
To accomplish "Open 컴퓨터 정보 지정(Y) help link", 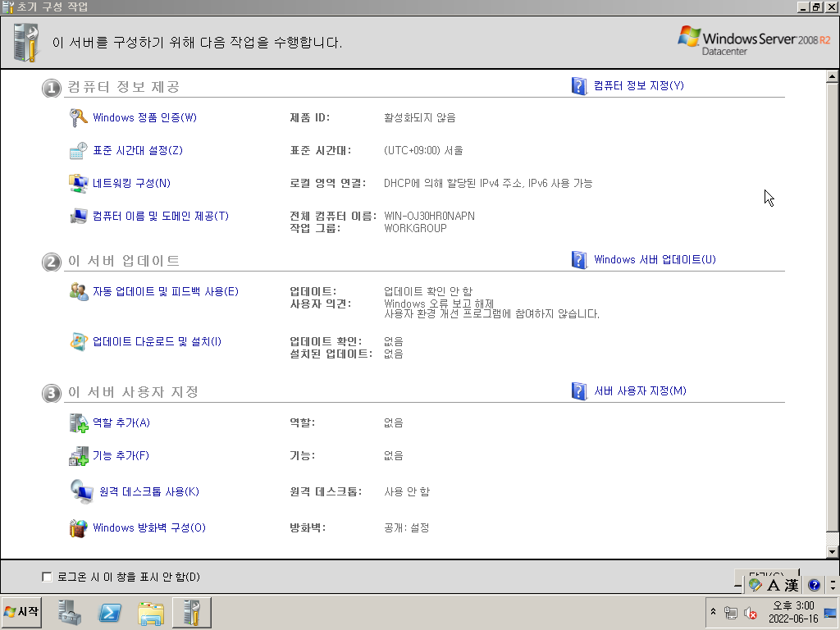I will tap(638, 85).
